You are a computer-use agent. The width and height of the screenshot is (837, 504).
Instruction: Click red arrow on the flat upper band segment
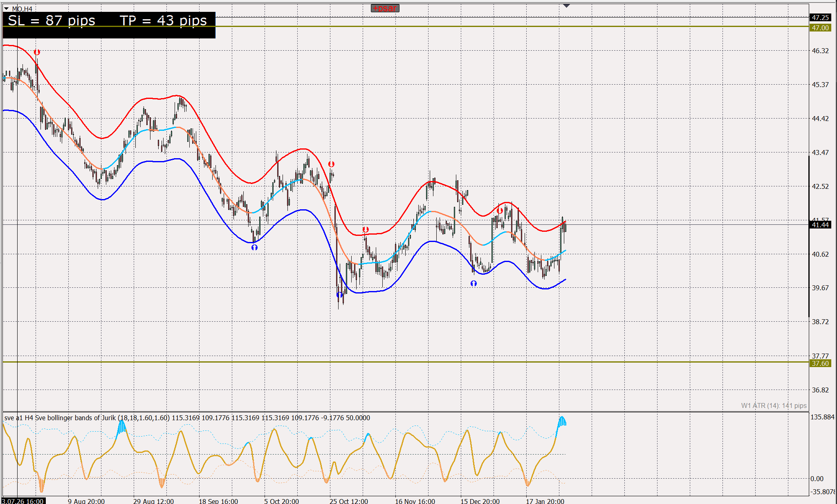point(366,230)
